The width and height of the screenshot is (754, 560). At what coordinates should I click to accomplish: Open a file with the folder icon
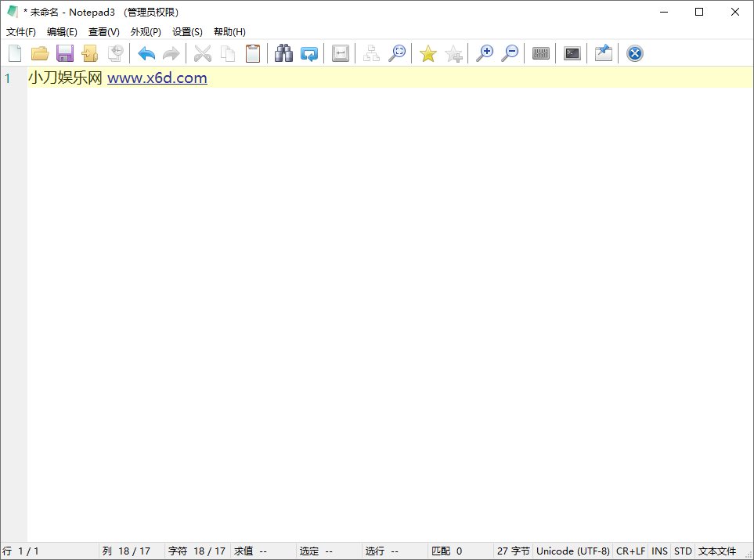point(40,53)
